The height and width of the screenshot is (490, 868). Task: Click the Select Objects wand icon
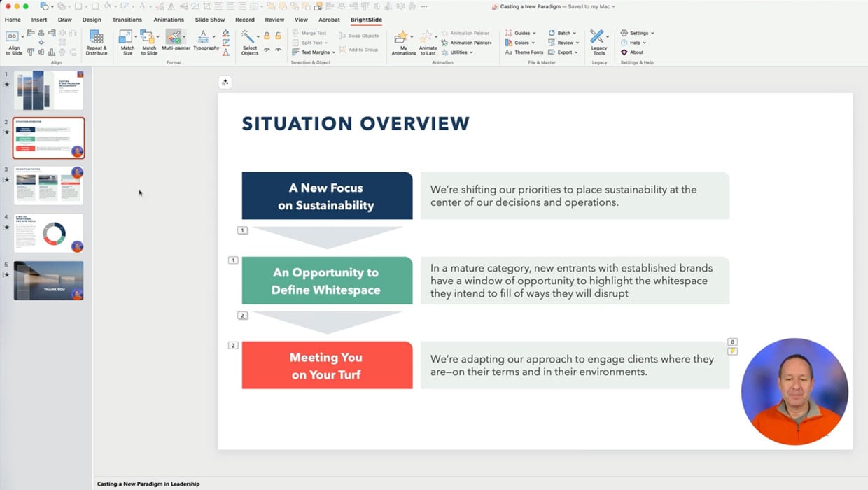coord(249,42)
